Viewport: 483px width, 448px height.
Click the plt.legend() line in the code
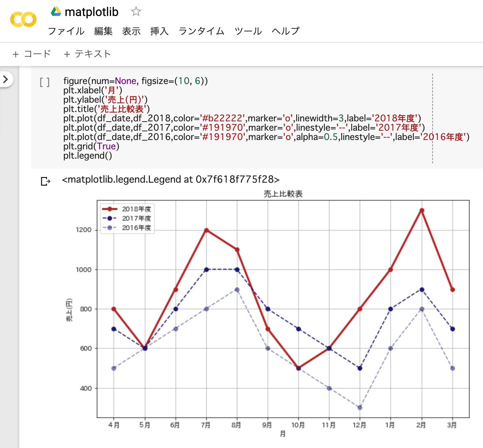click(88, 156)
